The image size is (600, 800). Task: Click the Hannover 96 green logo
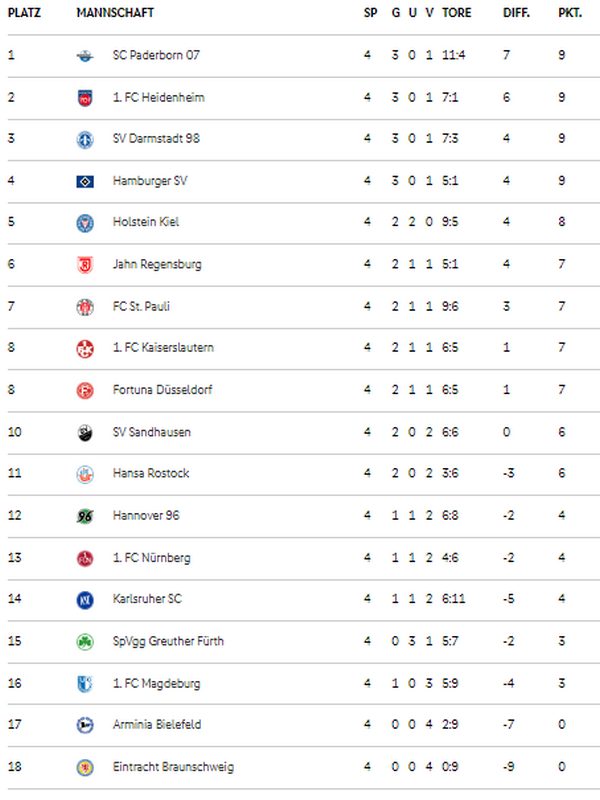pos(85,516)
